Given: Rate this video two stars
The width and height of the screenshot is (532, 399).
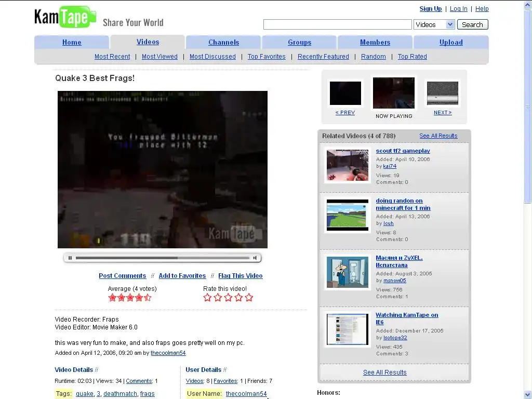Looking at the screenshot, I should click(218, 298).
